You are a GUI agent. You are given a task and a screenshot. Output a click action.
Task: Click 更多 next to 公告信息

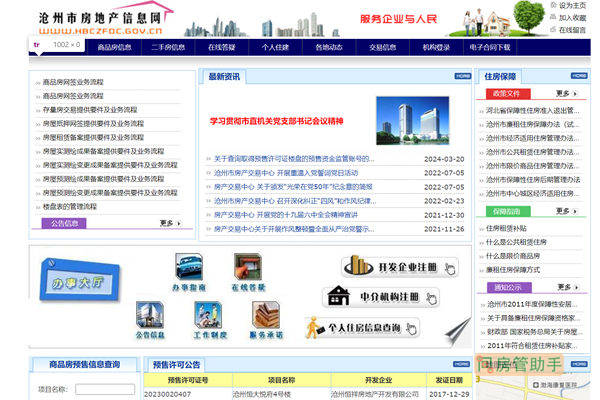(170, 223)
